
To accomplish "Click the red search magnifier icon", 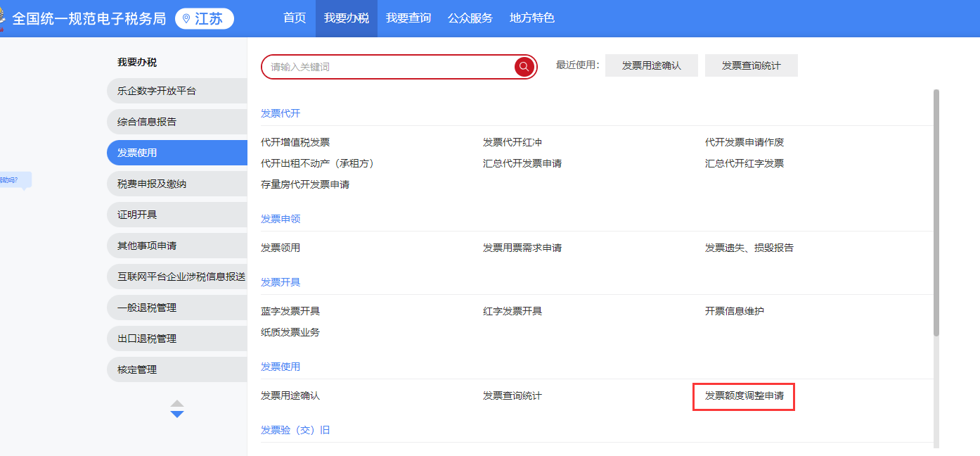I will point(524,67).
